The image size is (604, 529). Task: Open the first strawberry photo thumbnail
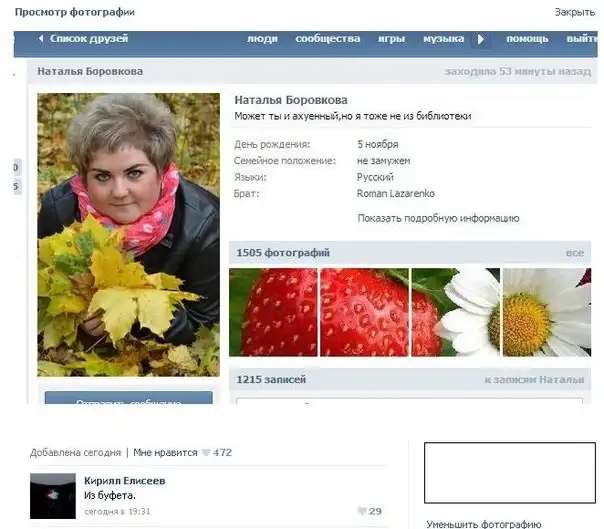coord(273,312)
